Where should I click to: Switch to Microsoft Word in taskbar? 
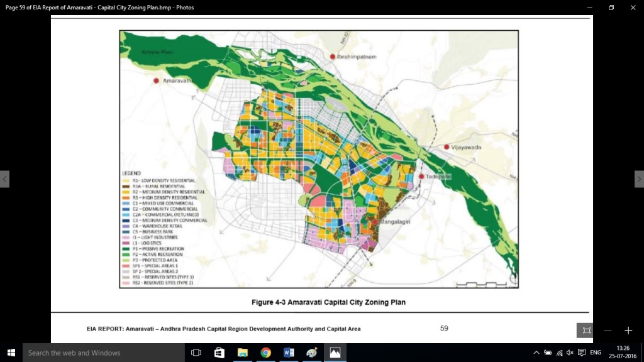pyautogui.click(x=289, y=353)
